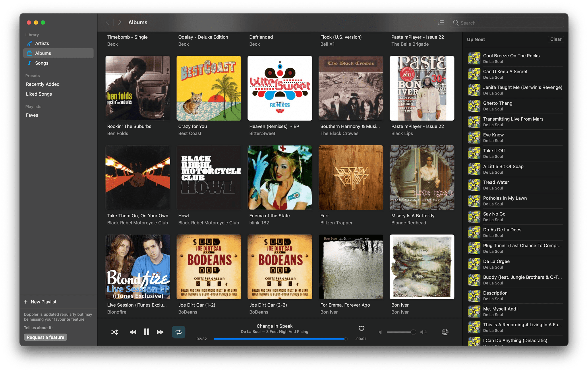Open the Albums library section
Viewport: 588px width, 372px height.
(x=43, y=53)
